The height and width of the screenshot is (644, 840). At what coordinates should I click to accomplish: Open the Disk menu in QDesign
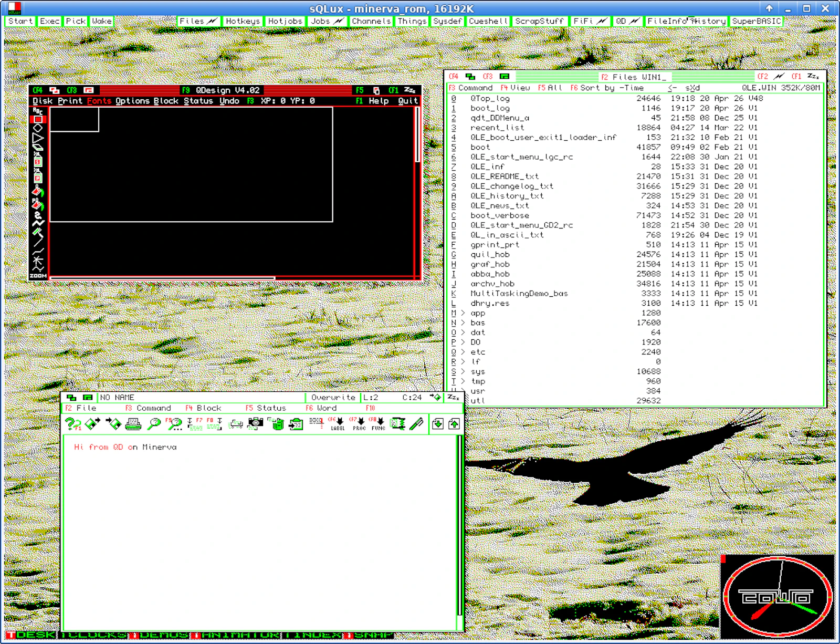(x=43, y=101)
